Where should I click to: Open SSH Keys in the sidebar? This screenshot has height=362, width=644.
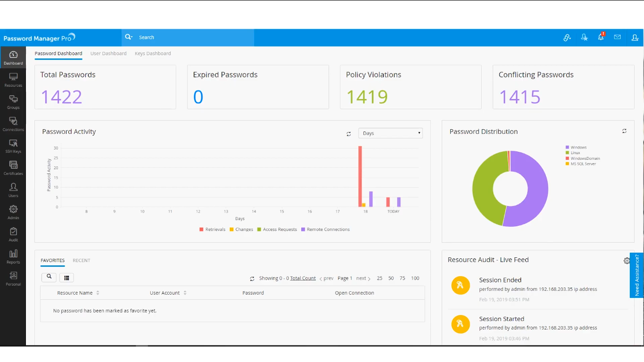click(x=13, y=146)
